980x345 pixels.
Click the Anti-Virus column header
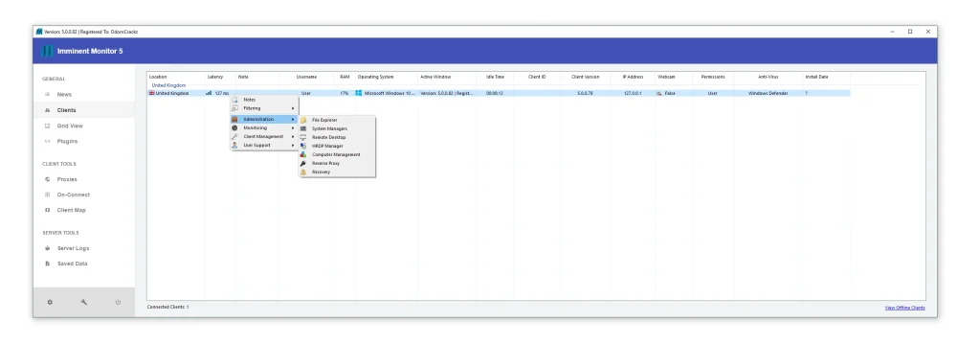768,77
